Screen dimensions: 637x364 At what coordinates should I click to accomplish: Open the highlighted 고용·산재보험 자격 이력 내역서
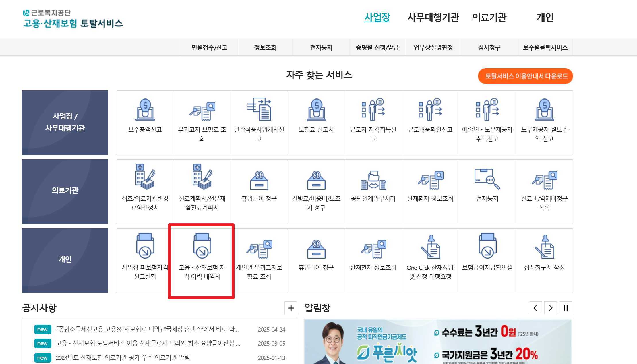201,258
